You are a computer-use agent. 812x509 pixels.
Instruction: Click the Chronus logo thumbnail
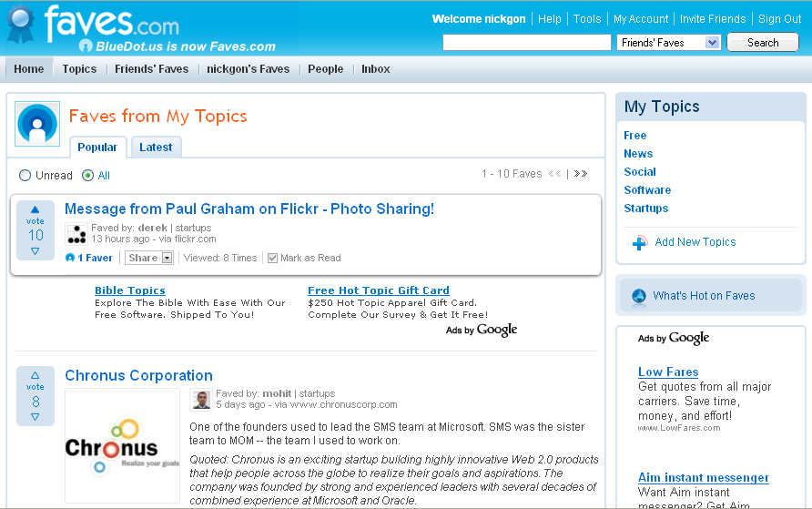[x=122, y=446]
